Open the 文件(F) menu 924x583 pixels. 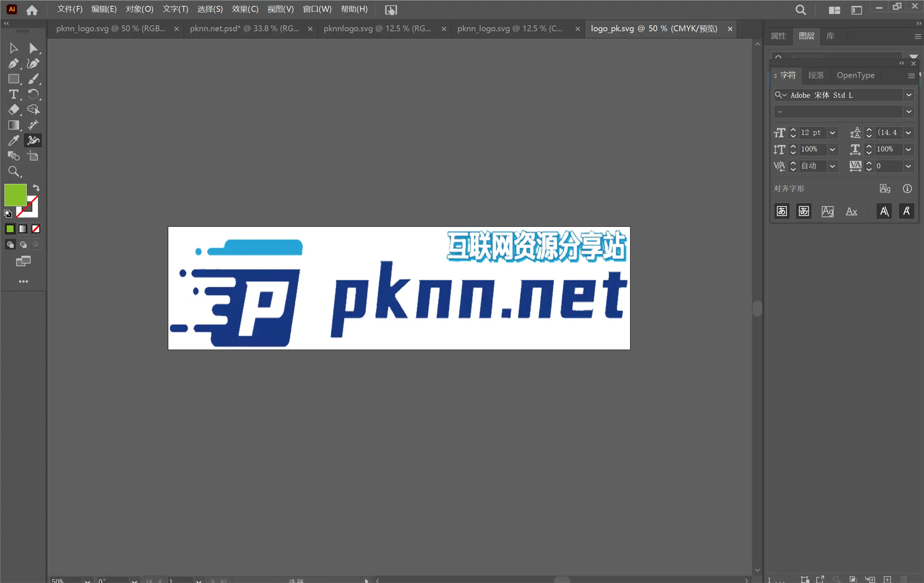pyautogui.click(x=70, y=9)
